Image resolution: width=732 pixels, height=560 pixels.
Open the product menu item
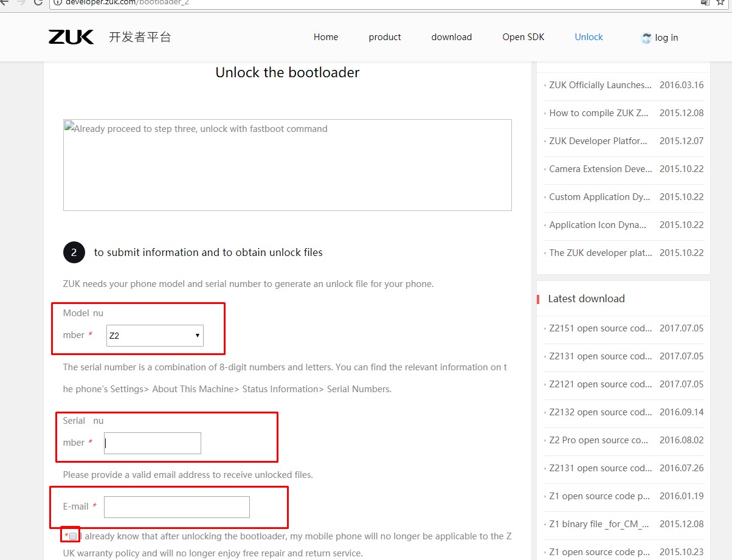tap(385, 37)
